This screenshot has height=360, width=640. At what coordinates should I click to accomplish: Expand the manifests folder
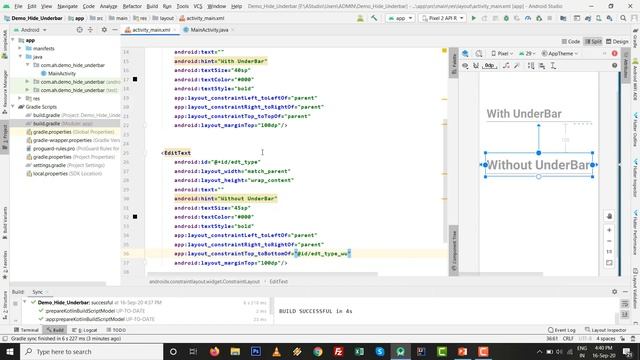point(20,48)
